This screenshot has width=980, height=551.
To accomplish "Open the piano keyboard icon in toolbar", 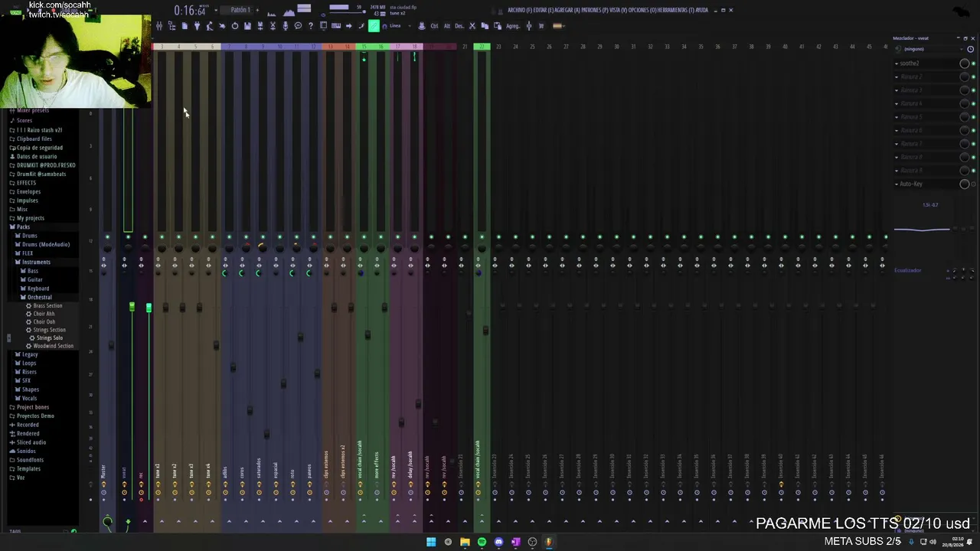I will (335, 26).
